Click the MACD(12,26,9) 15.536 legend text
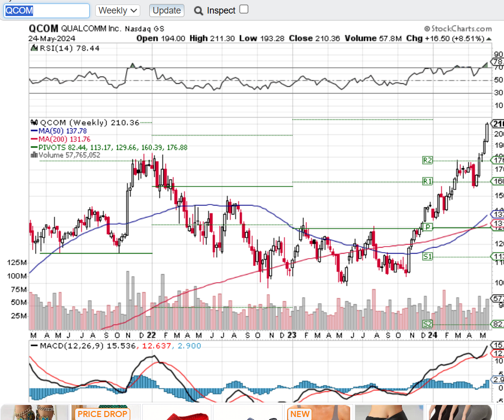Viewport: 504px width, 420px height. point(88,346)
